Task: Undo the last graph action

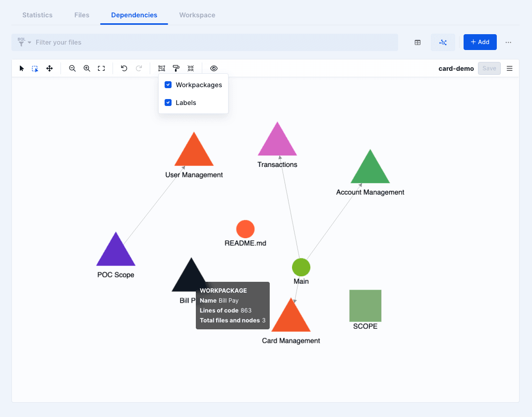Action: point(124,68)
